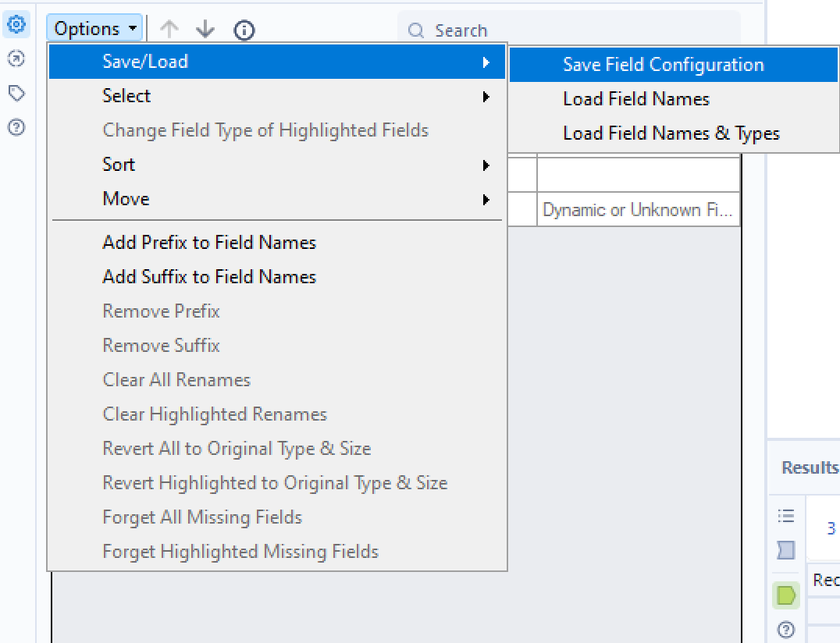Open the tool Configuration gear icon

(16, 24)
